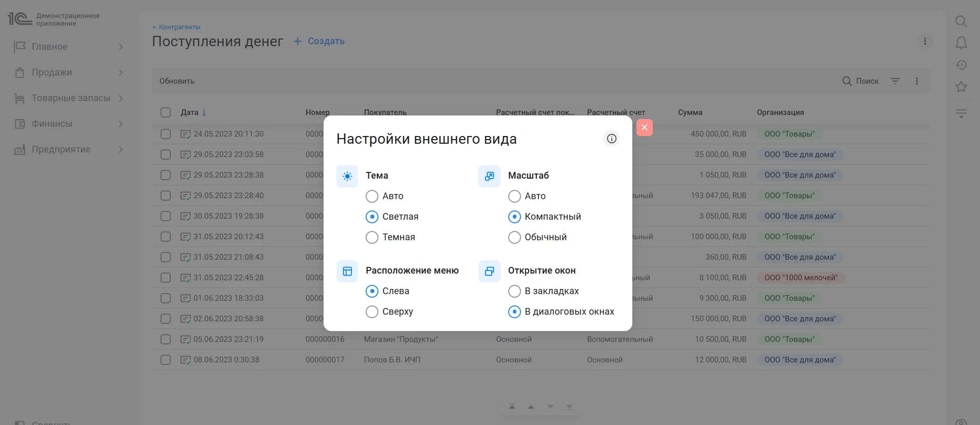Expand the Товарные запасы menu chevron
The height and width of the screenshot is (425, 980).
(121, 98)
